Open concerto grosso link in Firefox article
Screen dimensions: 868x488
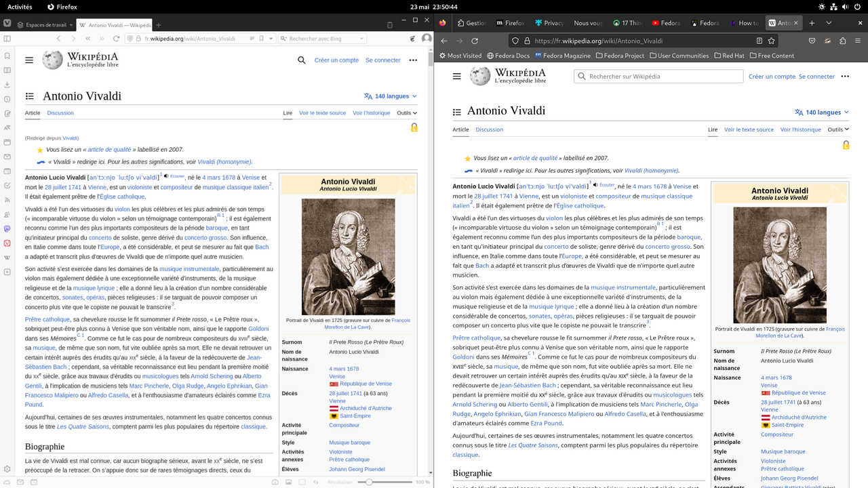click(667, 247)
